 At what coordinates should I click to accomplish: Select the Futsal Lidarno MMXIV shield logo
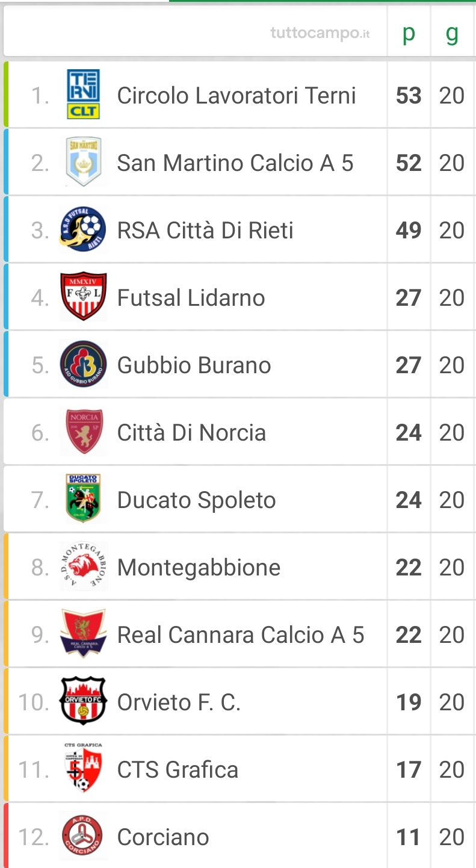(83, 297)
